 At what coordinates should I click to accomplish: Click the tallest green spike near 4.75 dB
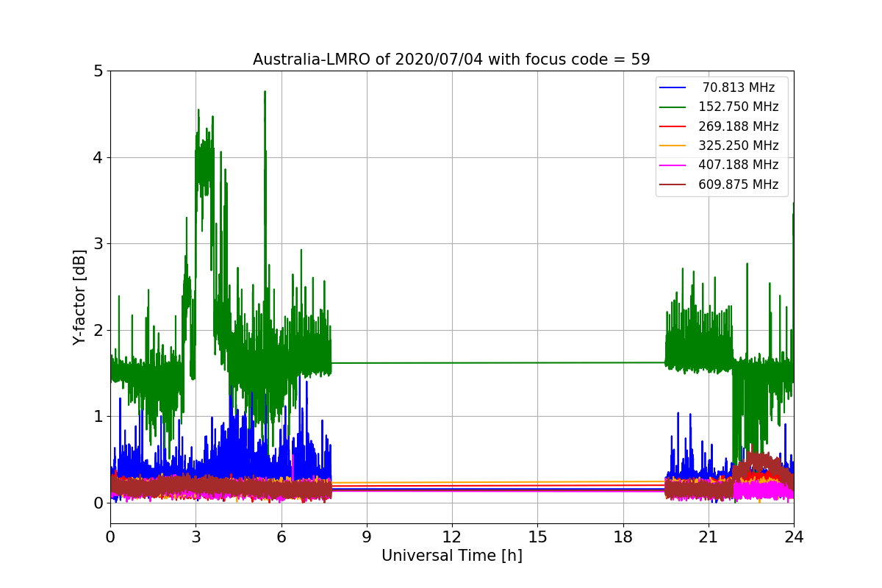(x=265, y=94)
